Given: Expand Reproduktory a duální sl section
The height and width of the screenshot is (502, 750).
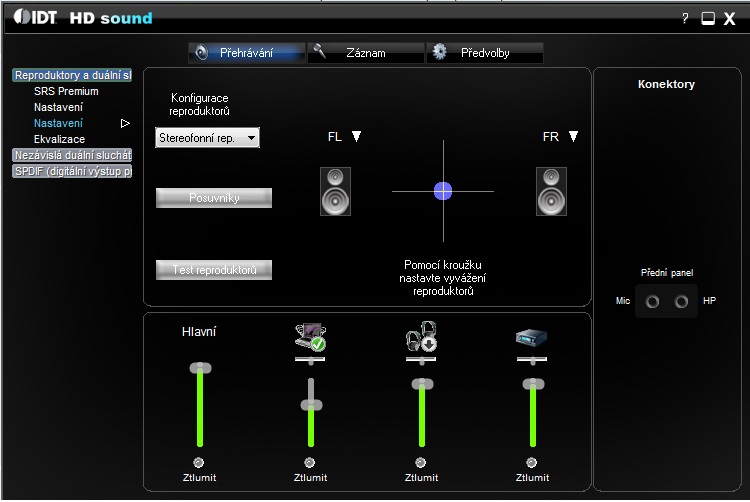Looking at the screenshot, I should [72, 75].
